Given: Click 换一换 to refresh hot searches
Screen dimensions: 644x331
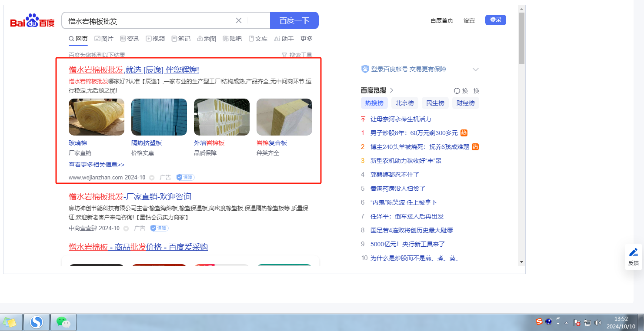Looking at the screenshot, I should (x=467, y=91).
